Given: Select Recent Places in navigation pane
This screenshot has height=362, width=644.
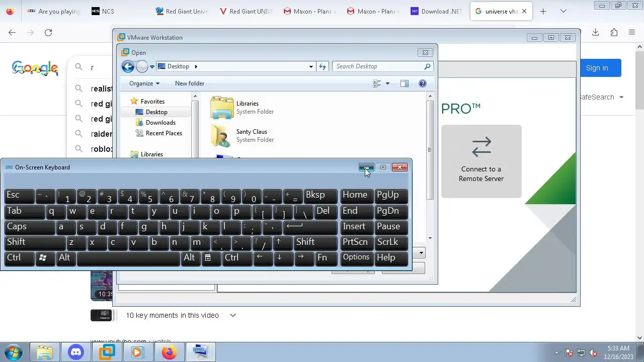Looking at the screenshot, I should coord(163,133).
